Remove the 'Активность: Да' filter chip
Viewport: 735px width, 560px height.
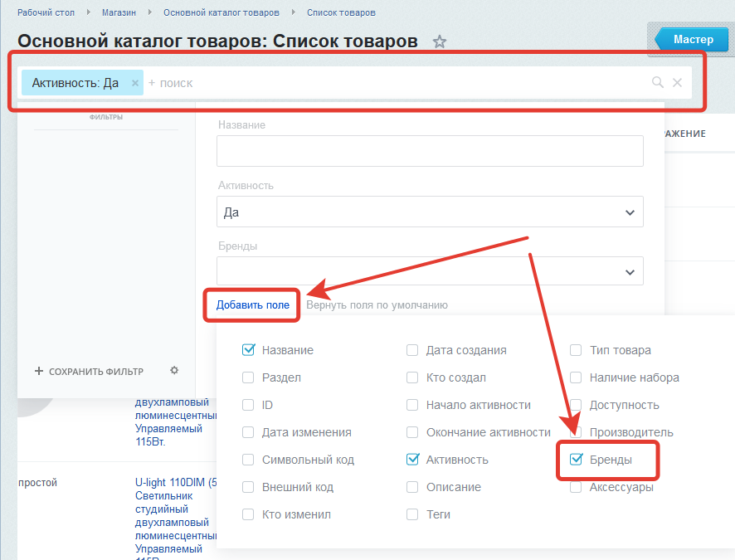point(135,83)
